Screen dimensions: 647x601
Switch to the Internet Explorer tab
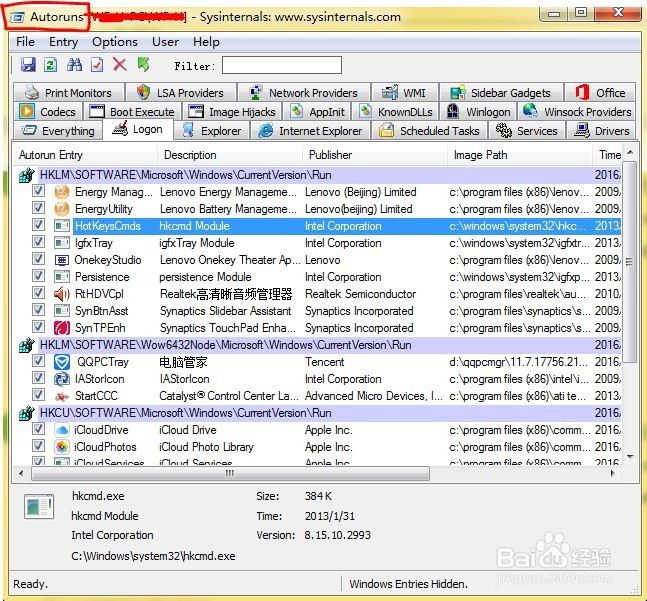(x=310, y=131)
